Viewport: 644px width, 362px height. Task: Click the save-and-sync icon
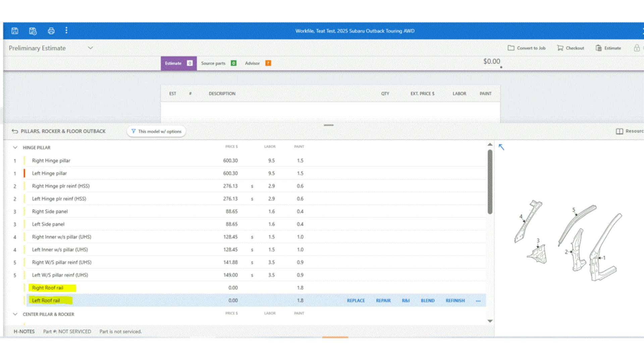(x=33, y=31)
